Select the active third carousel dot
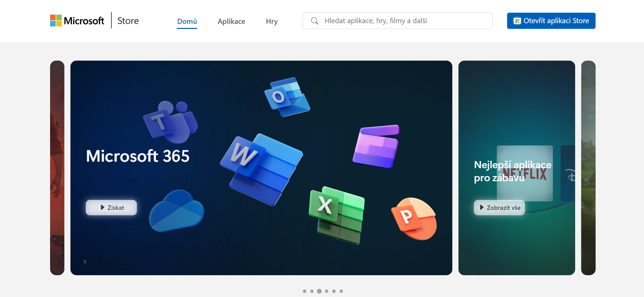This screenshot has height=297, width=644. 319,291
